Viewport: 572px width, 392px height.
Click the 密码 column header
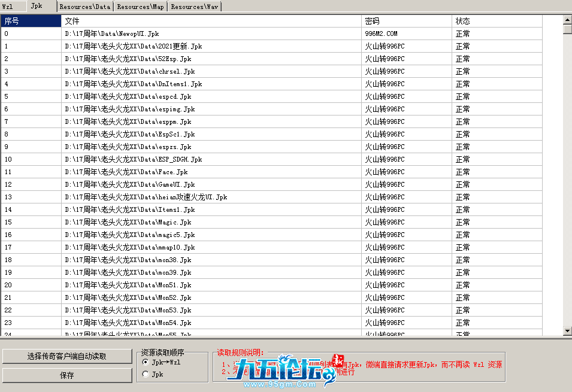point(407,21)
